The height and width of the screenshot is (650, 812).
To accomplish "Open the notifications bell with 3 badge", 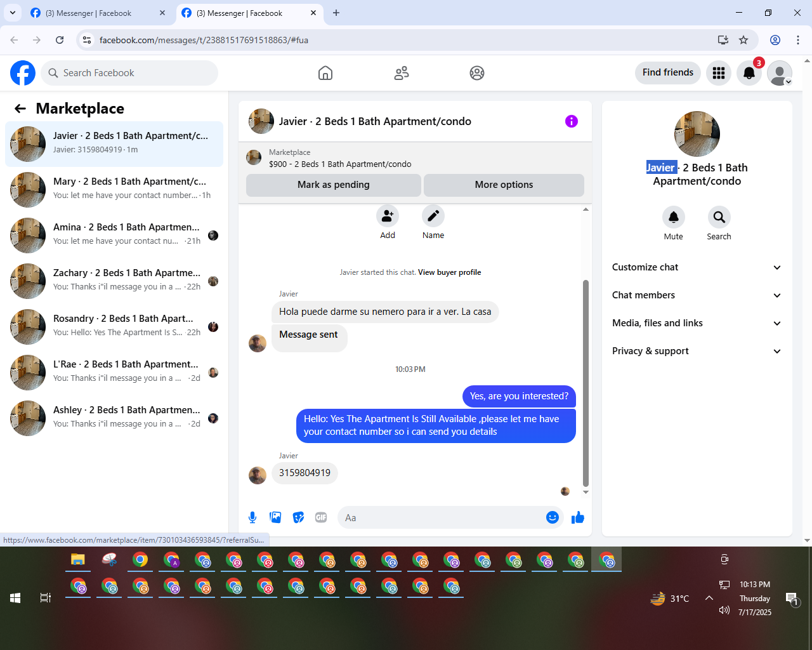I will pyautogui.click(x=749, y=73).
